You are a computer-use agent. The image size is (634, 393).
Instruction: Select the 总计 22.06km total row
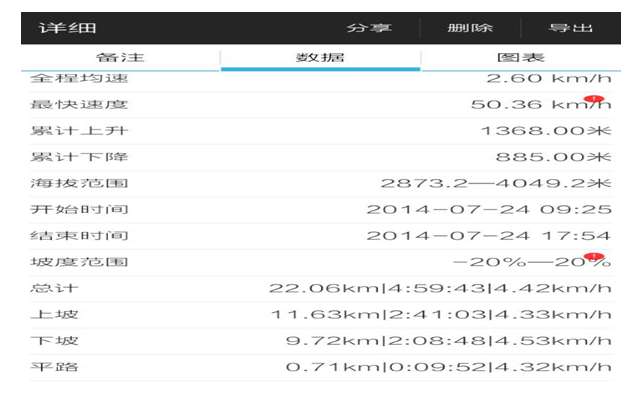click(321, 289)
